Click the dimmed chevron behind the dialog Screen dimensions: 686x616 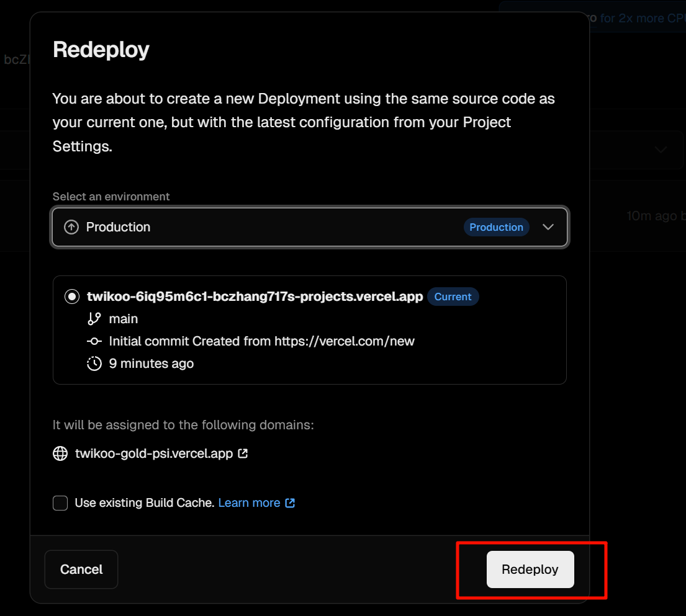(661, 150)
